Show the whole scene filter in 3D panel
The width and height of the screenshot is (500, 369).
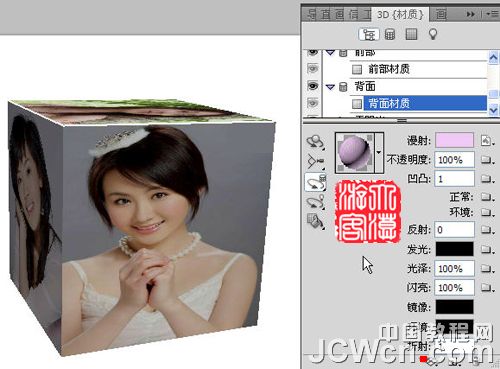(x=369, y=34)
